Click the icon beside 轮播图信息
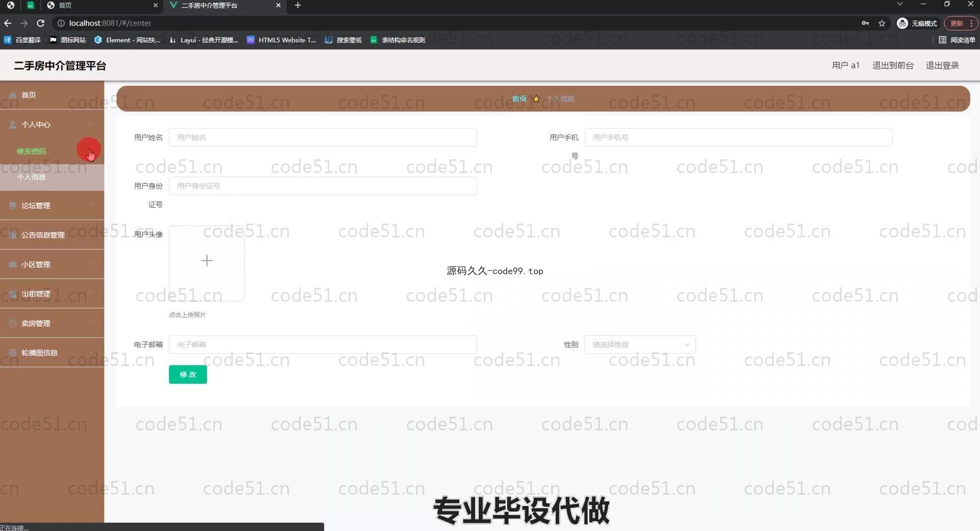The height and width of the screenshot is (531, 980). (x=13, y=353)
